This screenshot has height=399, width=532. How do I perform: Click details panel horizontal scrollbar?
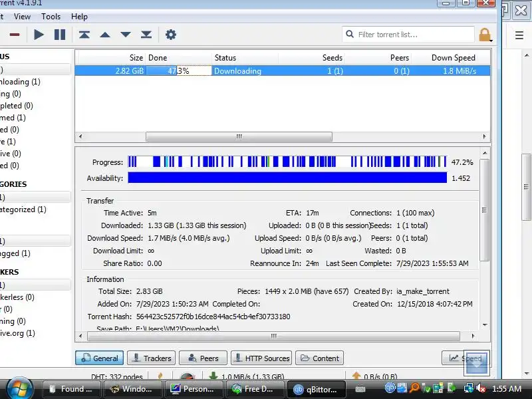pos(273,336)
